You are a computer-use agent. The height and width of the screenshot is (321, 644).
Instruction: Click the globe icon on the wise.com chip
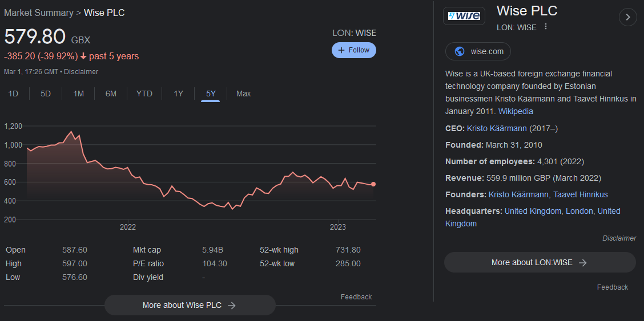tap(460, 51)
